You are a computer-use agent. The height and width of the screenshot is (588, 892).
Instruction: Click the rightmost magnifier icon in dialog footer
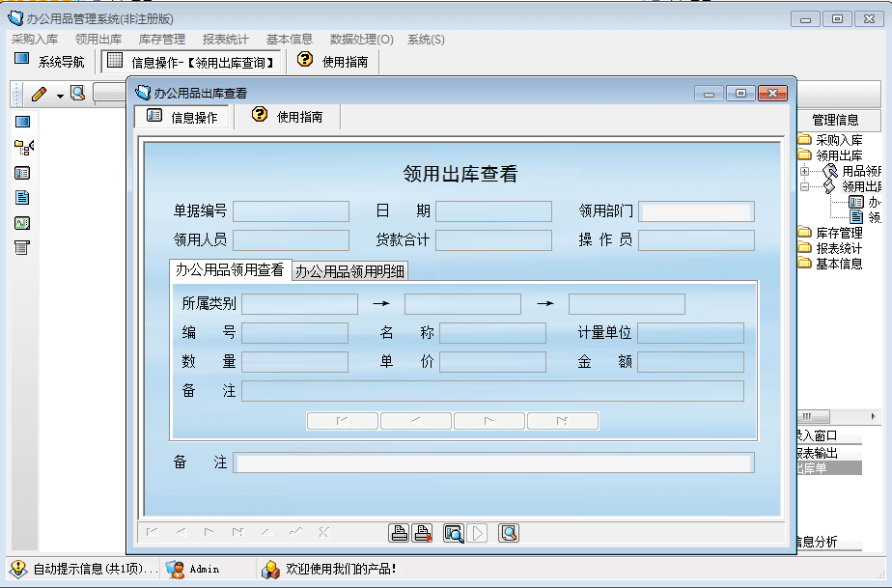pyautogui.click(x=509, y=533)
